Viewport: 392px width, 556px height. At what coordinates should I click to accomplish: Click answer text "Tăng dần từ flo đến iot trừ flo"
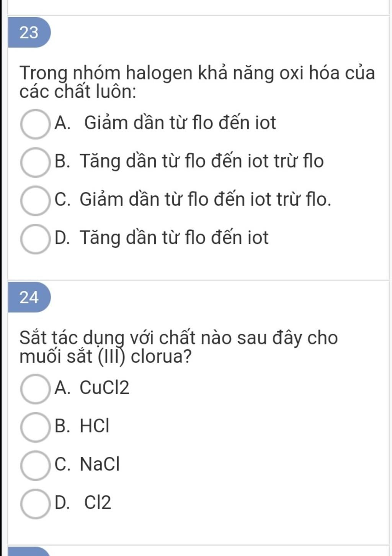tap(202, 161)
